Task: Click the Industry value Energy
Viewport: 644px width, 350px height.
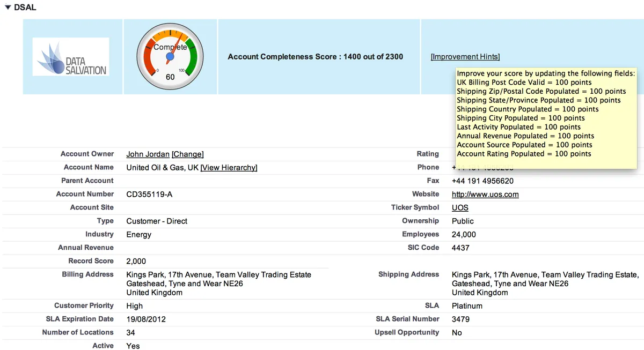Action: click(x=139, y=235)
